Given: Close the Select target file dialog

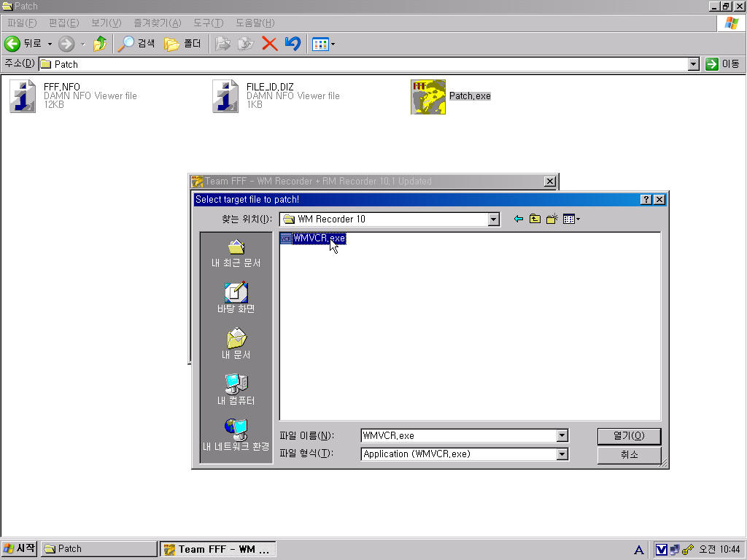Looking at the screenshot, I should 659,200.
